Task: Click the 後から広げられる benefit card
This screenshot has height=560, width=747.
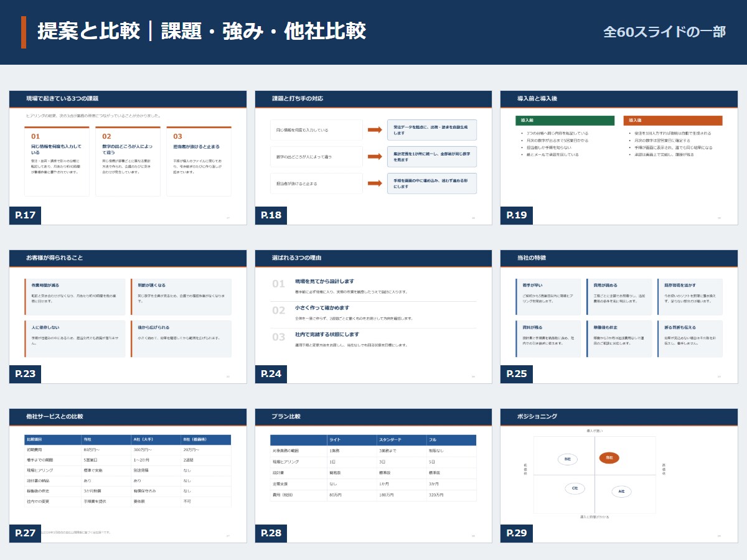Action: [181, 339]
